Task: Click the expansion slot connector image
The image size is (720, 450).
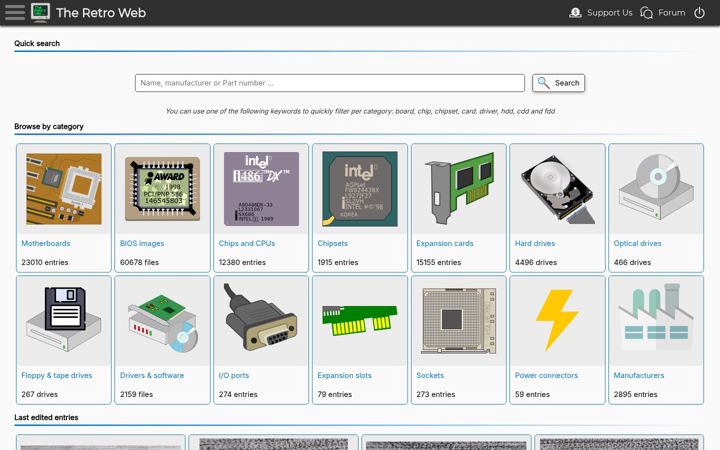Action: click(360, 320)
